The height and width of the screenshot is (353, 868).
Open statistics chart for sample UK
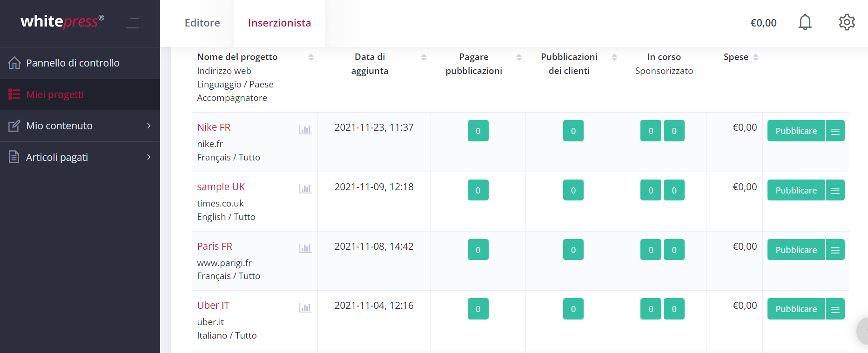305,189
